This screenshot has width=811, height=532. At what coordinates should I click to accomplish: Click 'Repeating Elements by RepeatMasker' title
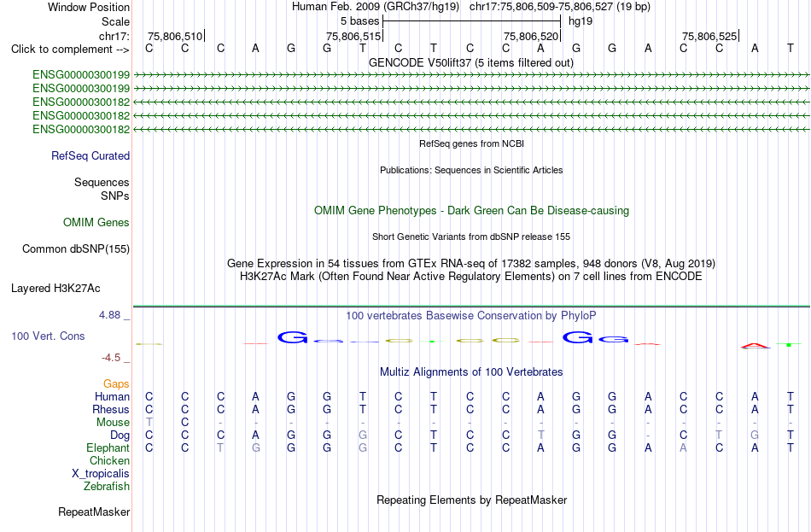(472, 500)
